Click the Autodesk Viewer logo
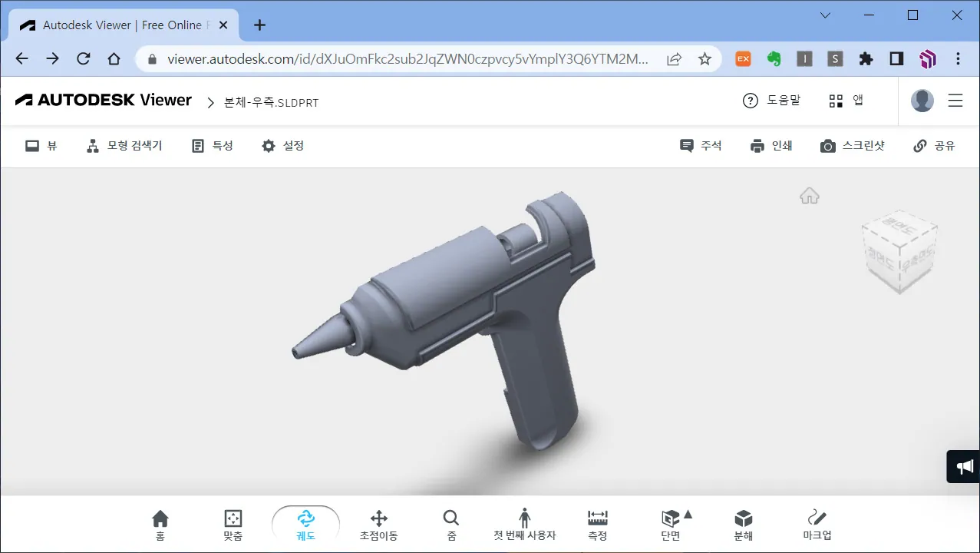 pos(104,100)
